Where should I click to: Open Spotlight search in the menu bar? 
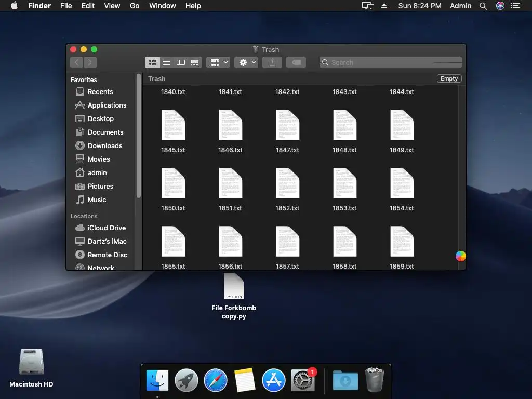[483, 6]
